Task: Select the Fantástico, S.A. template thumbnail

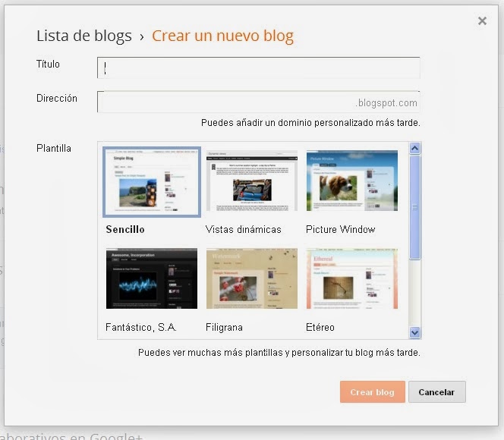Action: click(152, 278)
